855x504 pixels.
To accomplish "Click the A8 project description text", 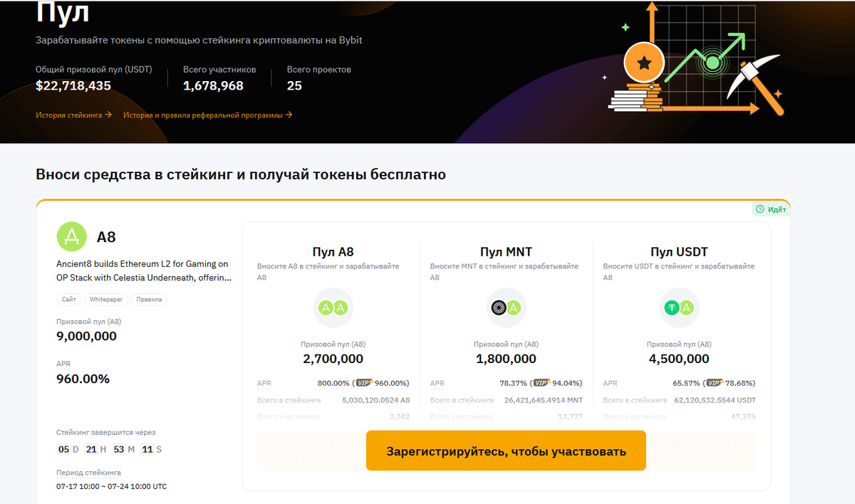I will click(142, 271).
